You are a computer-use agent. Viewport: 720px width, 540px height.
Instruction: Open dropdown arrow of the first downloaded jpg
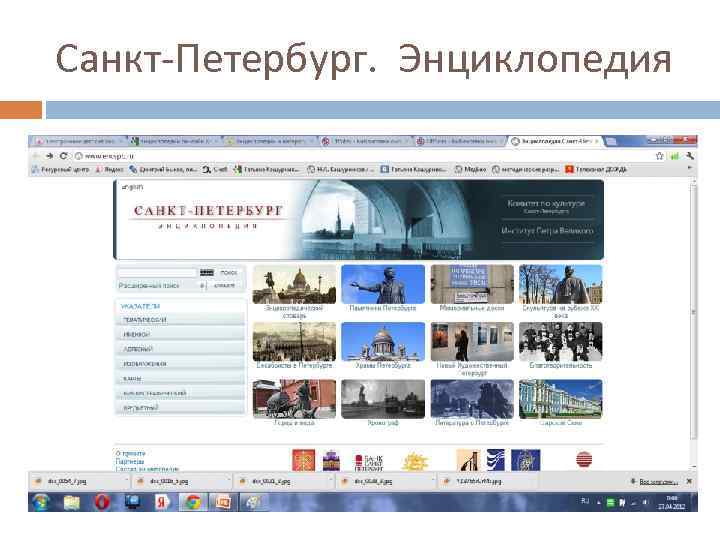click(126, 481)
